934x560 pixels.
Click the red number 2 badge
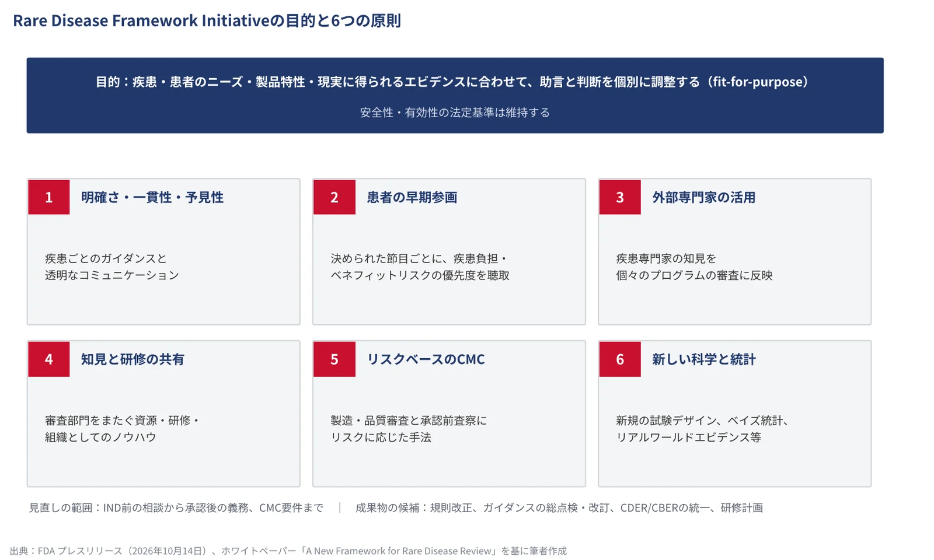(x=334, y=197)
